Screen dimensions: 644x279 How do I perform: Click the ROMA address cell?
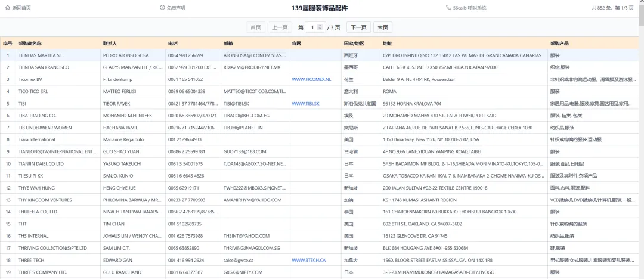click(x=464, y=91)
